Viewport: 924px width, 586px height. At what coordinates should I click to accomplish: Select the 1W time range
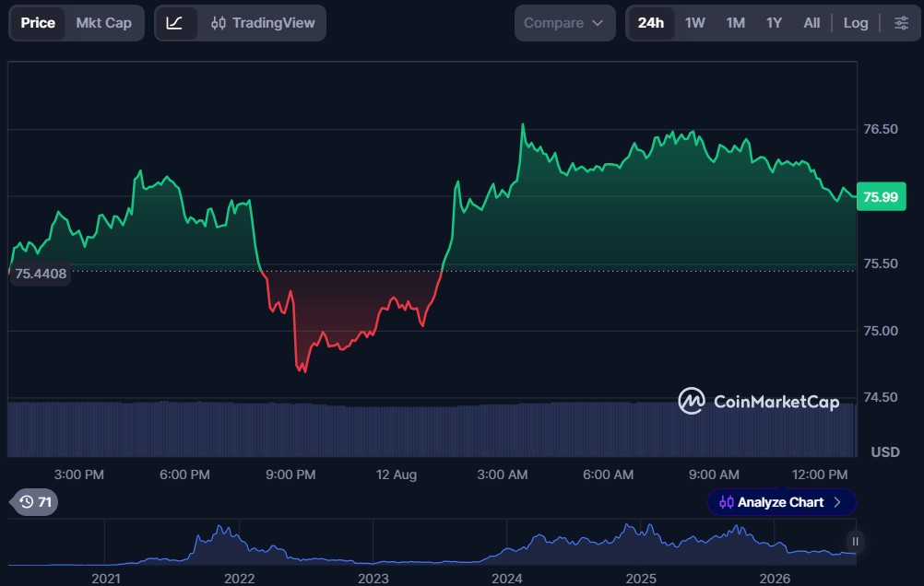[694, 23]
